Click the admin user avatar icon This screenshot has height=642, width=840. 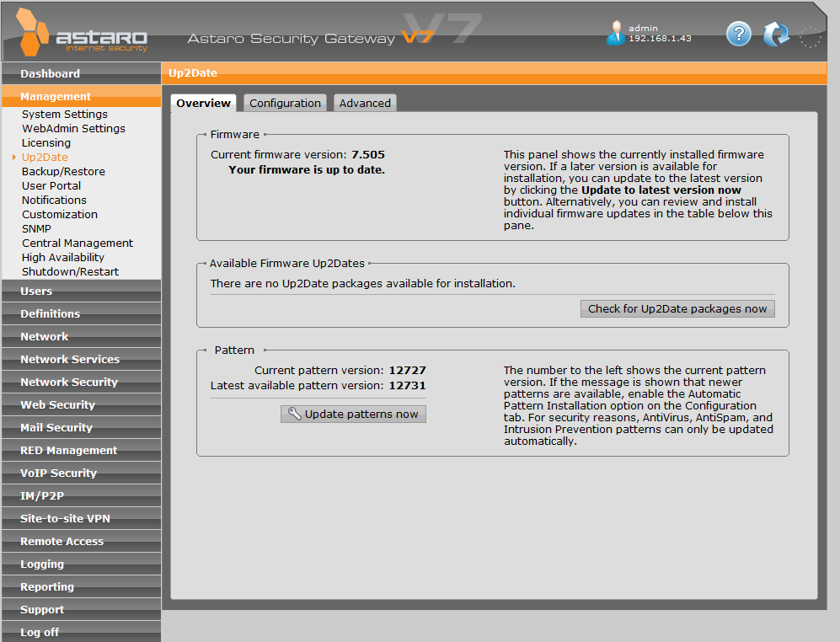pyautogui.click(x=616, y=33)
